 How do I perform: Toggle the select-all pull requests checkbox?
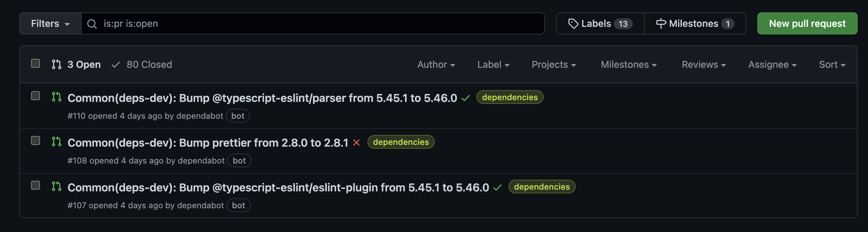click(x=36, y=64)
